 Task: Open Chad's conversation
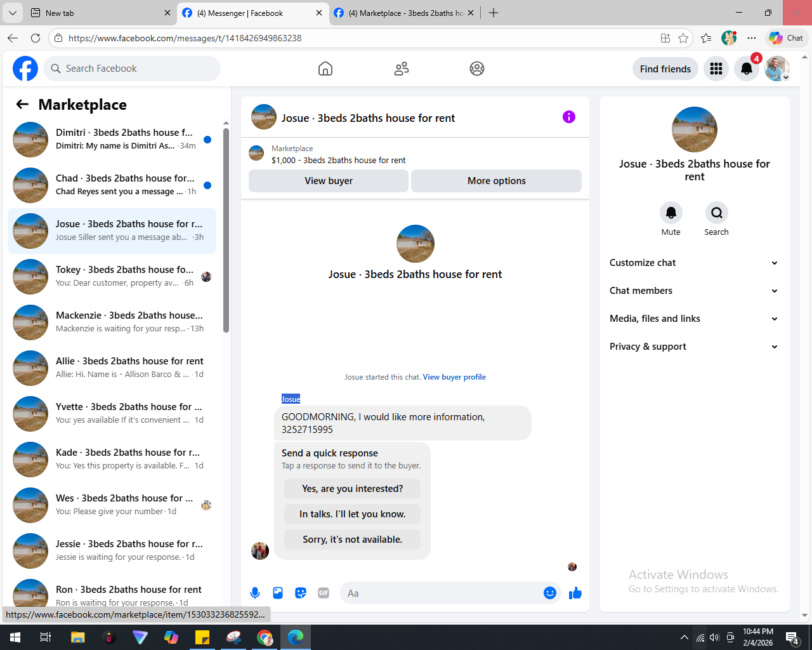(x=112, y=185)
